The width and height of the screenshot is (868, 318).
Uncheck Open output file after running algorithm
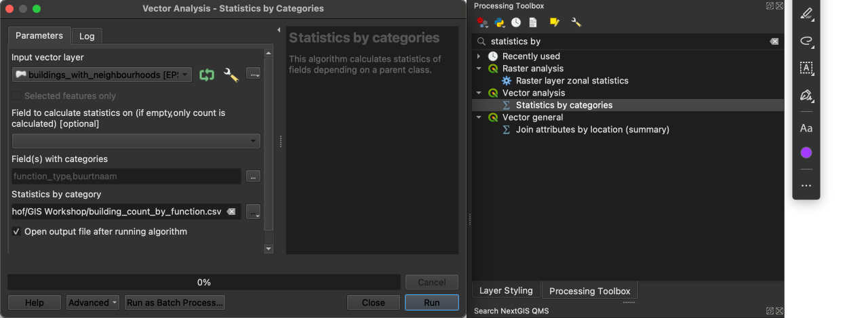(17, 232)
